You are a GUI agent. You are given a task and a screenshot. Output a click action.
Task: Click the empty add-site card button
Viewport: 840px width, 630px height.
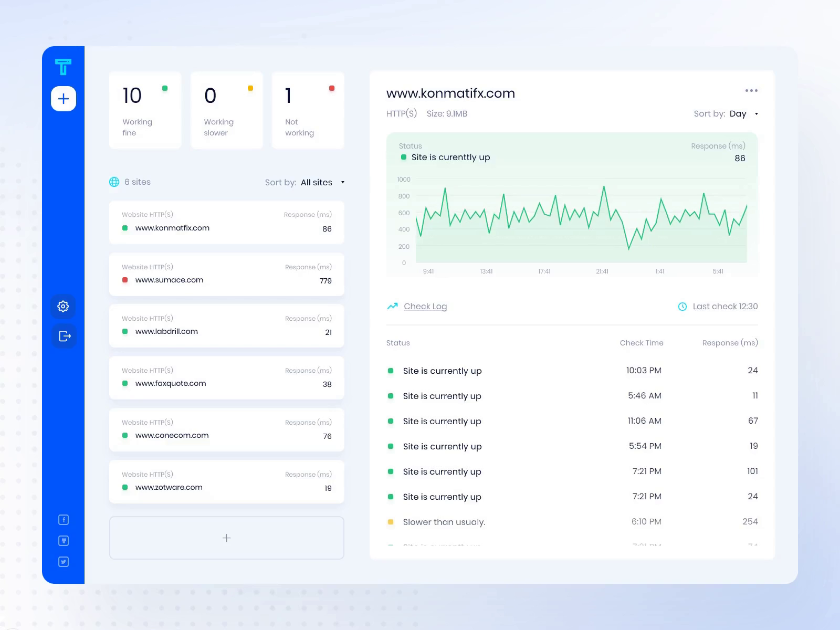coord(226,538)
